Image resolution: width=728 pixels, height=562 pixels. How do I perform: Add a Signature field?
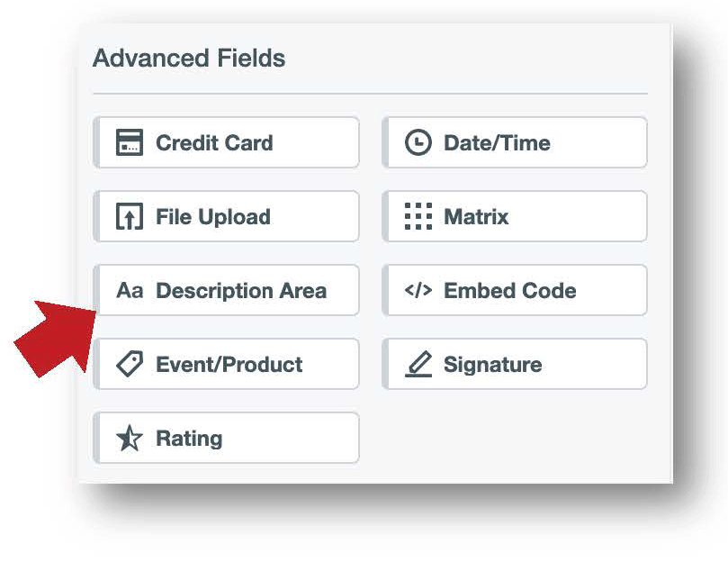pyautogui.click(x=515, y=364)
